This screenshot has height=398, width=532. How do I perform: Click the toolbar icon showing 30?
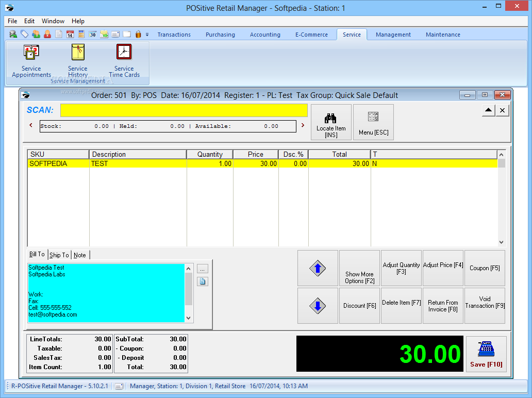93,34
